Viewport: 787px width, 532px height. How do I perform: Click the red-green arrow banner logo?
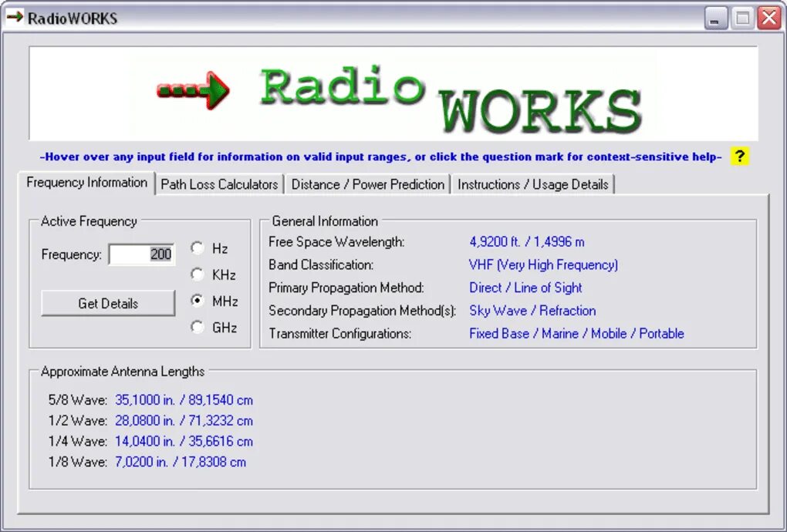[193, 91]
